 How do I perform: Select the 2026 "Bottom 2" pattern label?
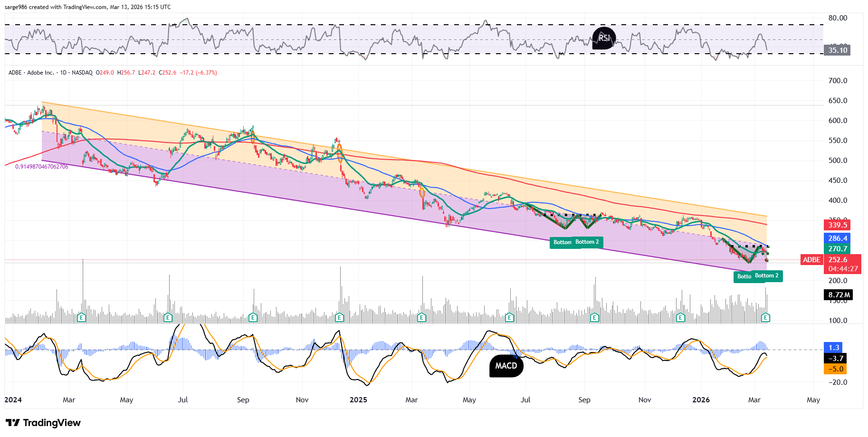tap(766, 276)
